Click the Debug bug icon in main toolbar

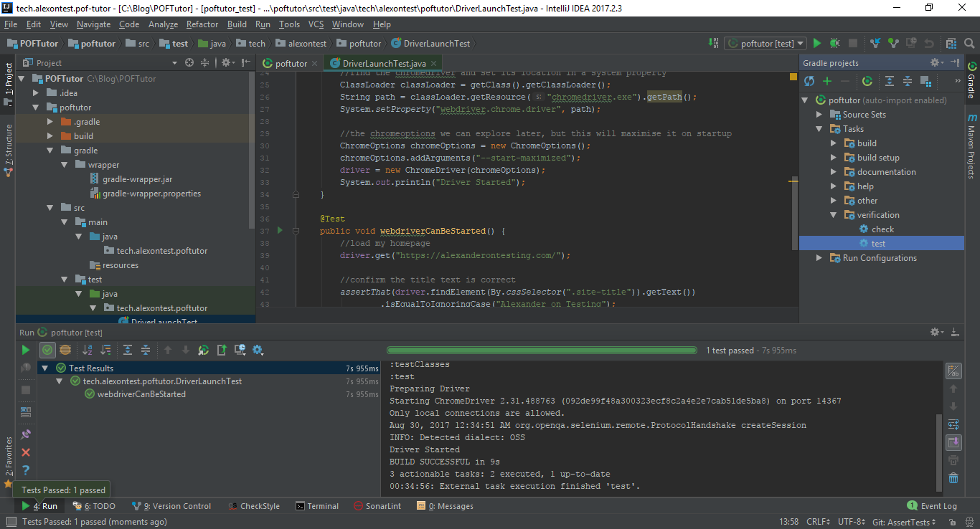point(835,44)
